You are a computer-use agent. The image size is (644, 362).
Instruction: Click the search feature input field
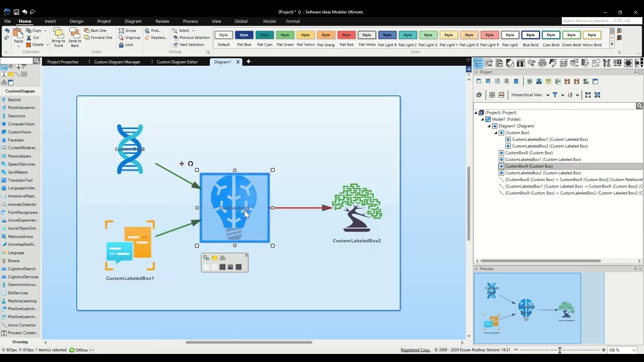601,21
